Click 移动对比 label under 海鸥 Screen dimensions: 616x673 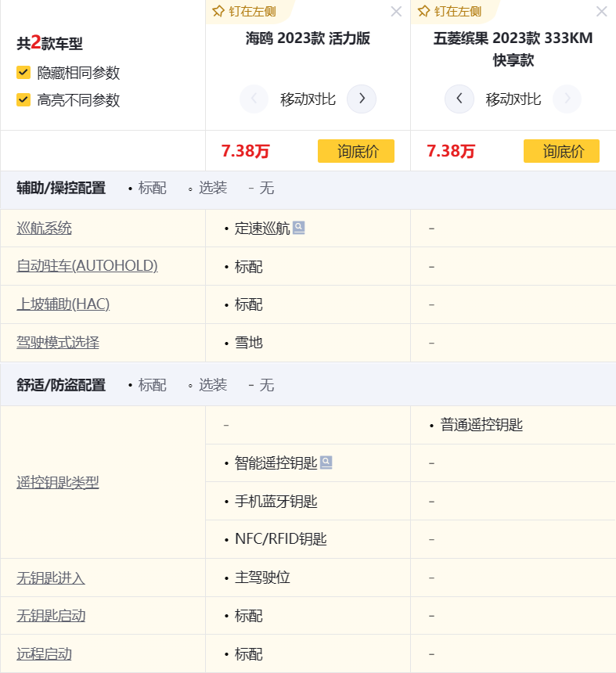[x=308, y=99]
